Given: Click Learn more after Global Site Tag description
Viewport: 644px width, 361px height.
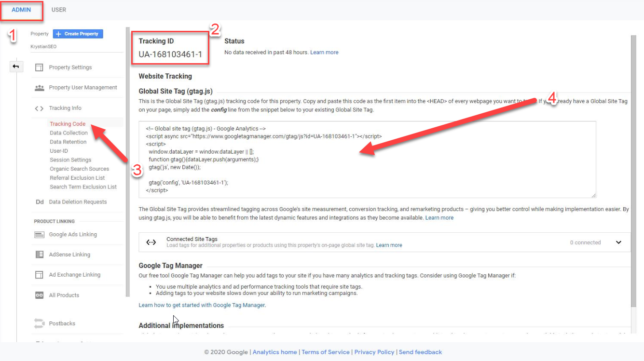Looking at the screenshot, I should click(439, 218).
